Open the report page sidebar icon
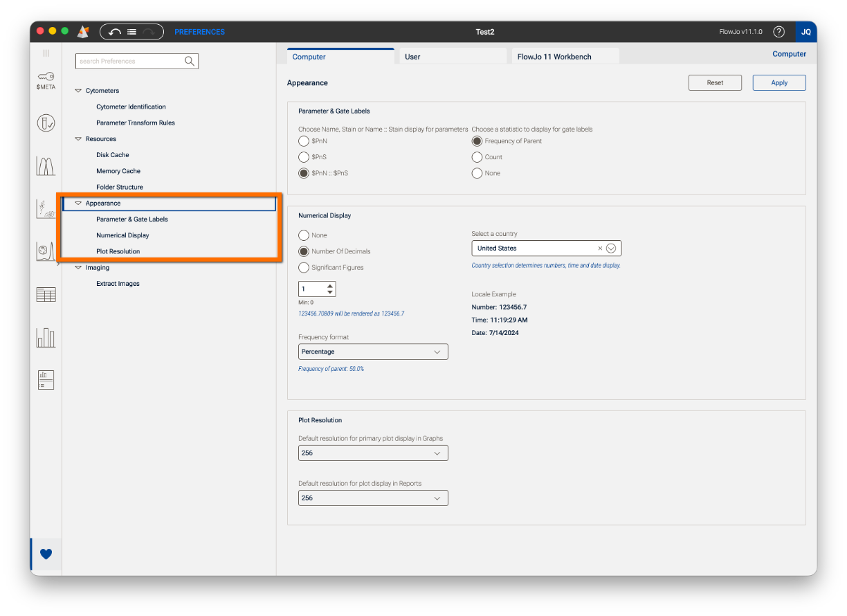The image size is (847, 616). [46, 380]
